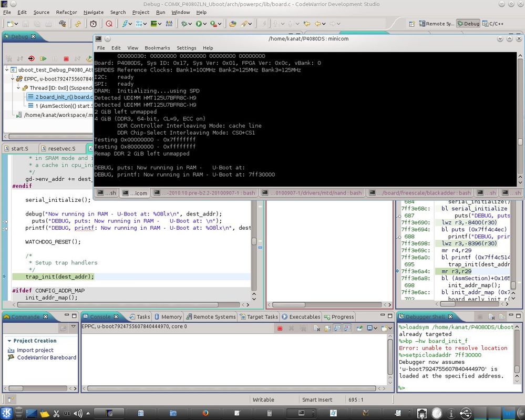Viewport: 525px width, 420px height.
Task: Open Firefox from the taskbar
Action: (205, 414)
